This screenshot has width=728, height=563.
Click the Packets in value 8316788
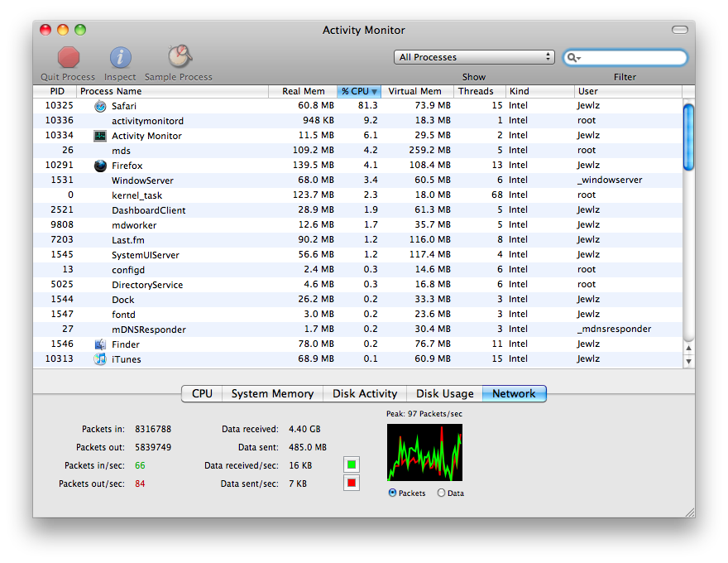153,429
